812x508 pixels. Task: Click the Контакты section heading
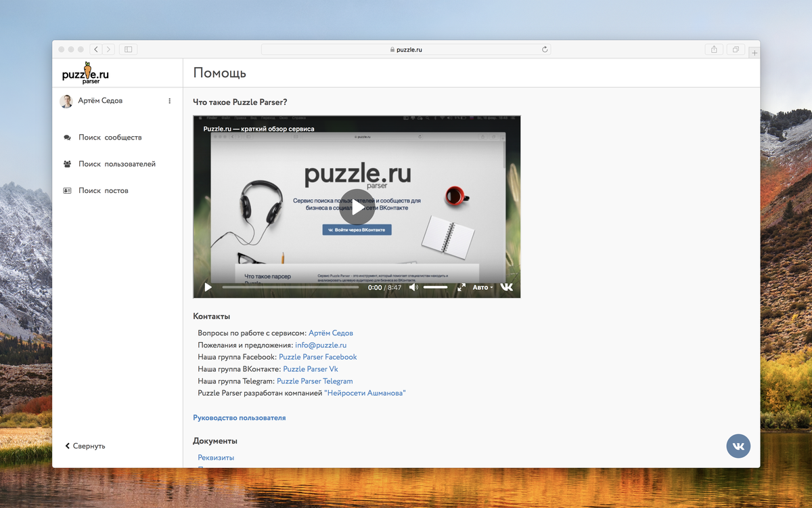click(x=212, y=316)
